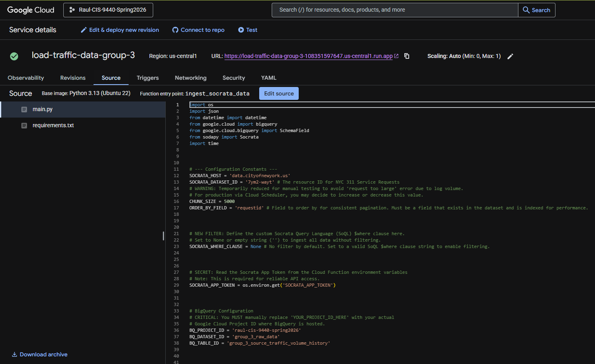Viewport: 595px width, 364px height.
Task: Click 'from sodapy import Socrata' line
Action: tap(224, 137)
